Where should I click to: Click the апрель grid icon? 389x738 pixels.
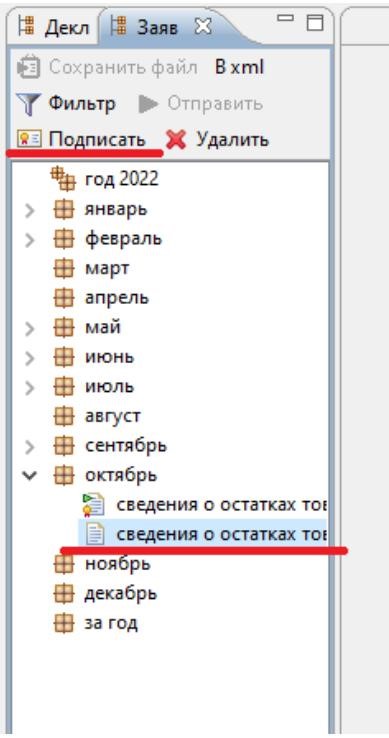click(x=64, y=299)
